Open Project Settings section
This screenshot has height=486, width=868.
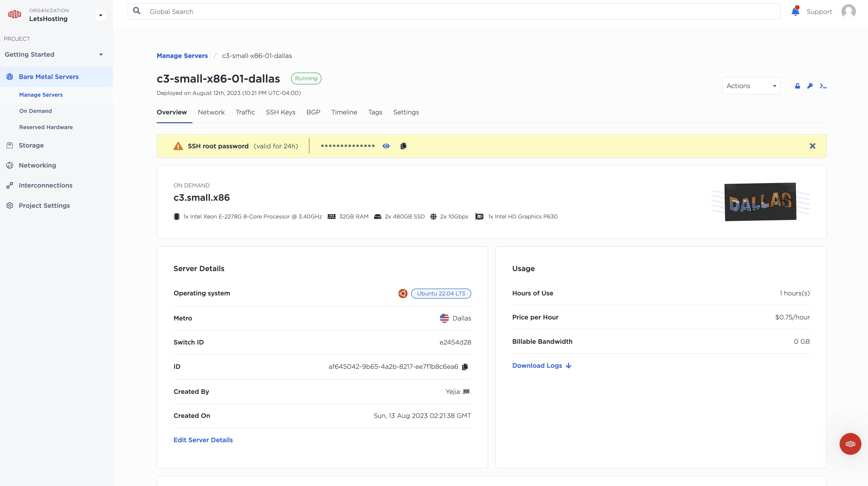[x=44, y=205]
